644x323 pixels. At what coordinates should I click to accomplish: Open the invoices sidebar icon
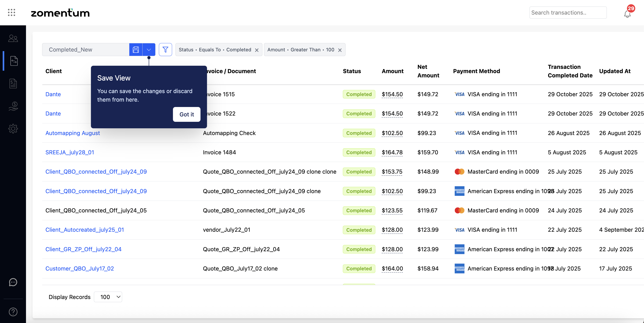coord(13,83)
